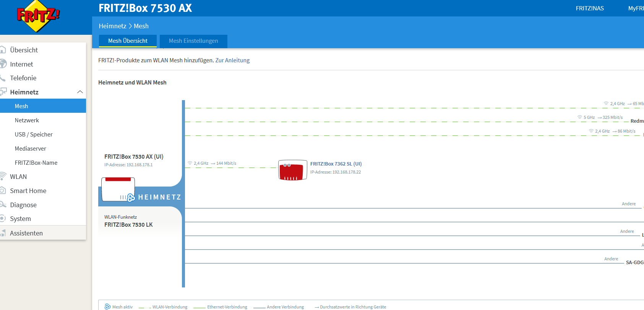Screen dimensions: 644x310
Task: Click the 86 Mbit/s throughput value
Action: point(626,131)
